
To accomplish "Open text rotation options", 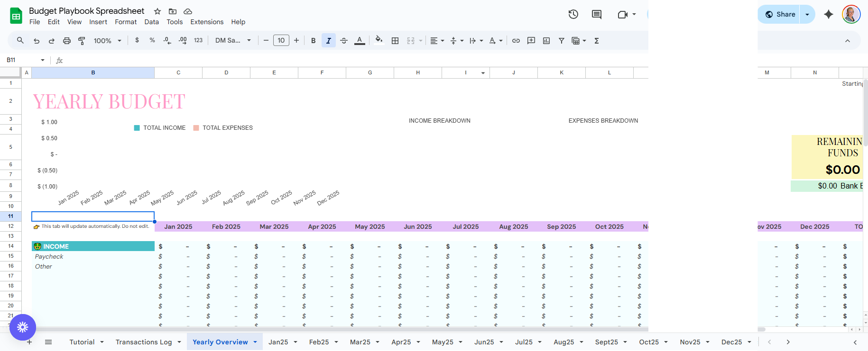I will (496, 41).
